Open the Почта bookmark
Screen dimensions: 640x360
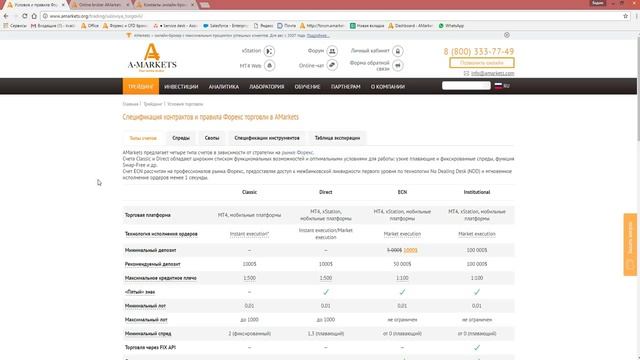(x=287, y=26)
